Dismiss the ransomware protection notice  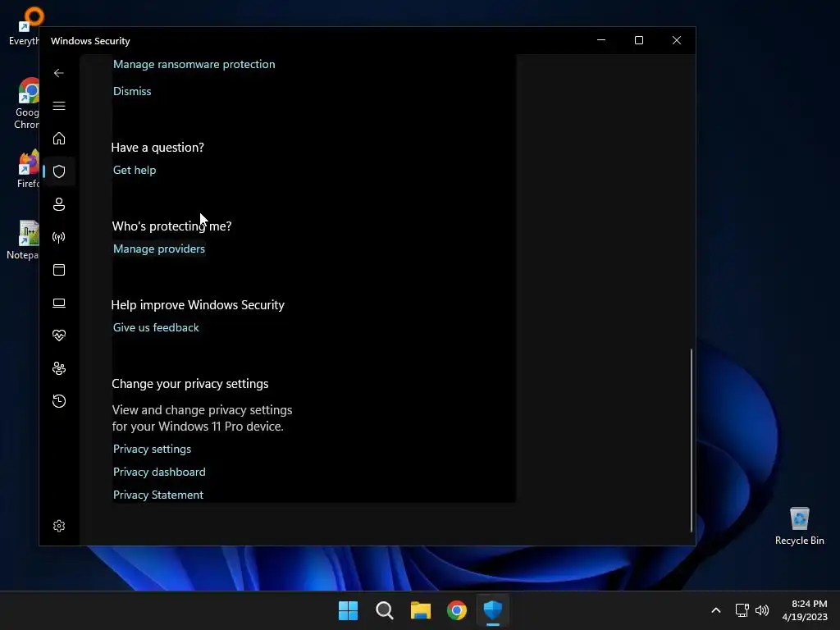tap(132, 91)
